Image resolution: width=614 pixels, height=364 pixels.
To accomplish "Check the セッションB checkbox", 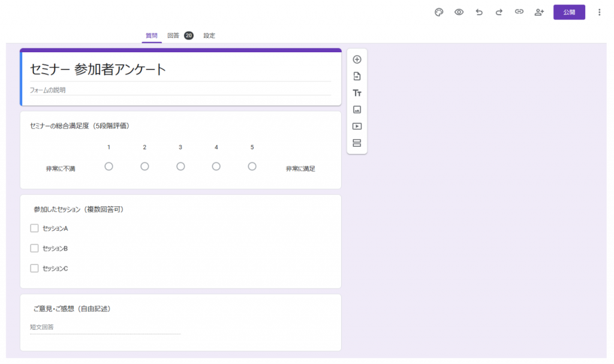I will click(x=34, y=248).
